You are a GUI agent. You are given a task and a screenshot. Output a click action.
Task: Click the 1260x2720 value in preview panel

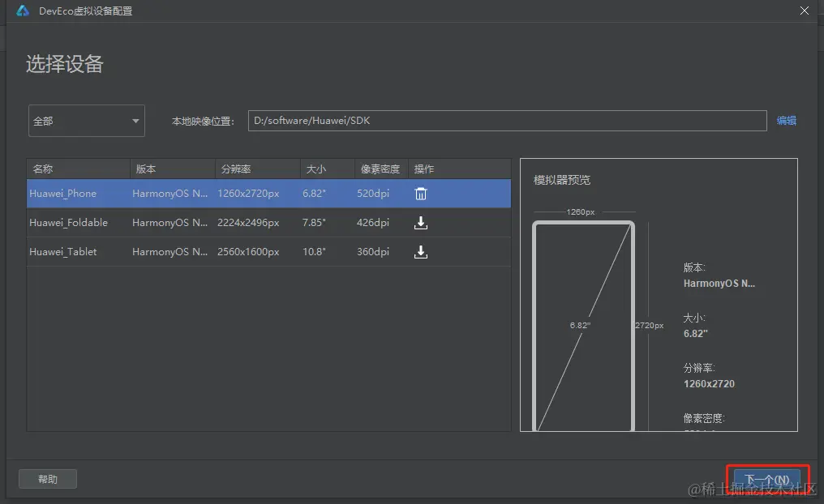coord(709,384)
